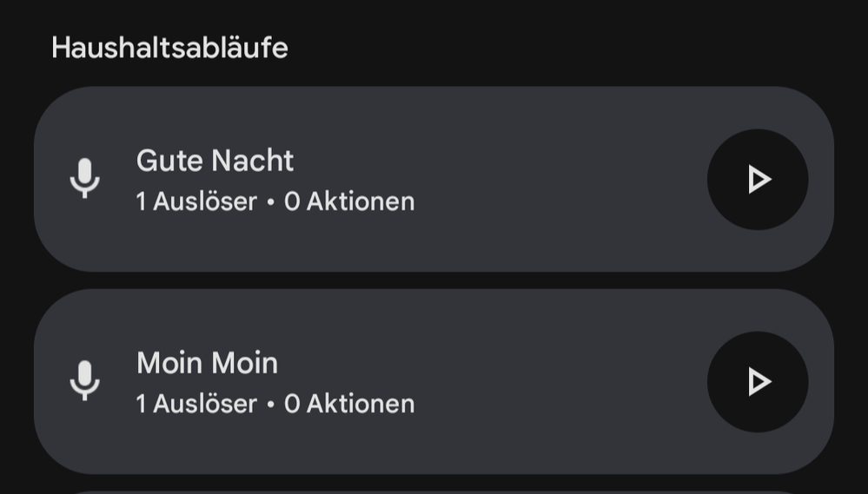Image resolution: width=868 pixels, height=494 pixels.
Task: Tap microphone icon on Moin Moin card
Action: (x=84, y=380)
